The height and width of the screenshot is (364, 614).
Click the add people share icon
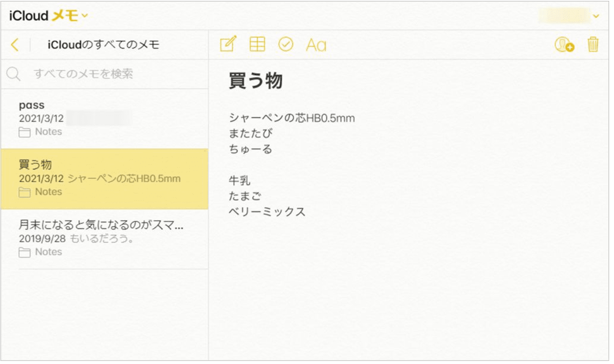[x=564, y=45]
